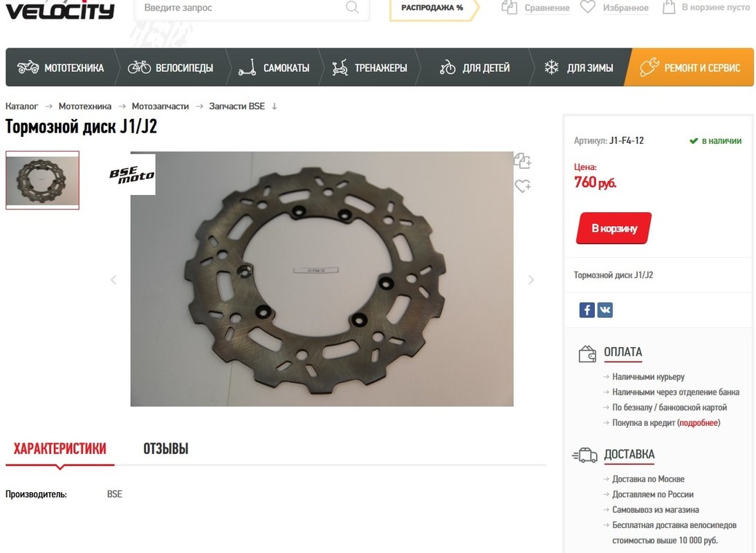Open the подробнее credit link
The image size is (756, 553).
(x=699, y=423)
